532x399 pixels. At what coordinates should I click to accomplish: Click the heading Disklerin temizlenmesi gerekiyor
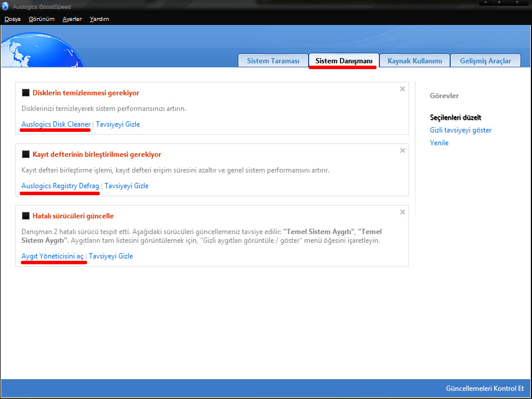86,93
